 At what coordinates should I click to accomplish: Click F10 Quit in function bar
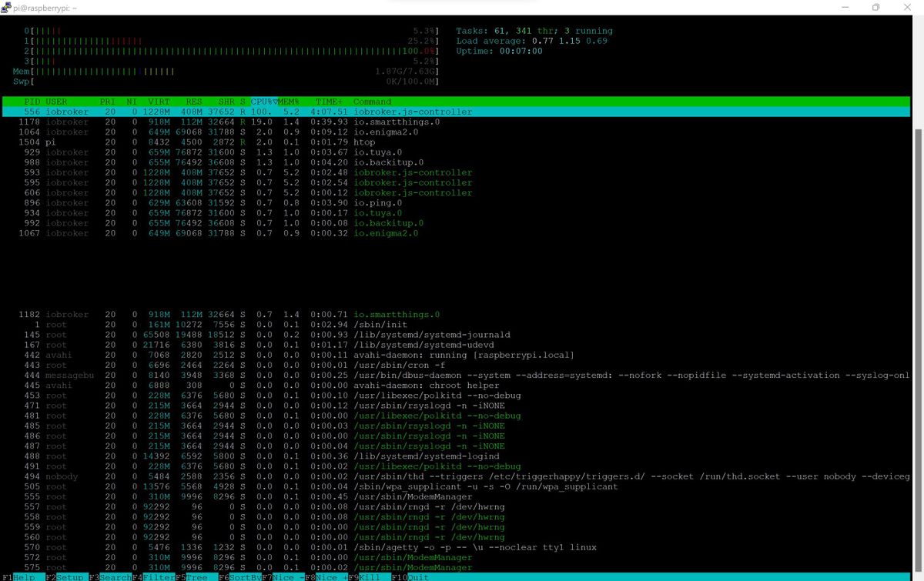[x=411, y=576]
